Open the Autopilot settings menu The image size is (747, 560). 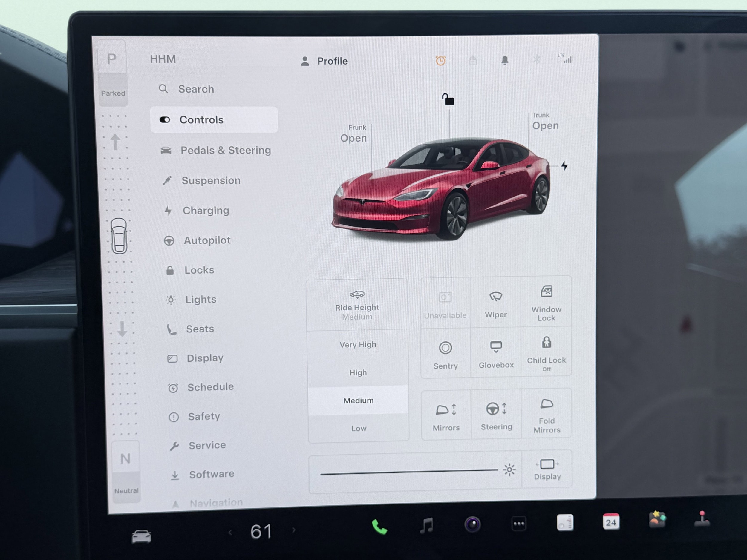(207, 240)
